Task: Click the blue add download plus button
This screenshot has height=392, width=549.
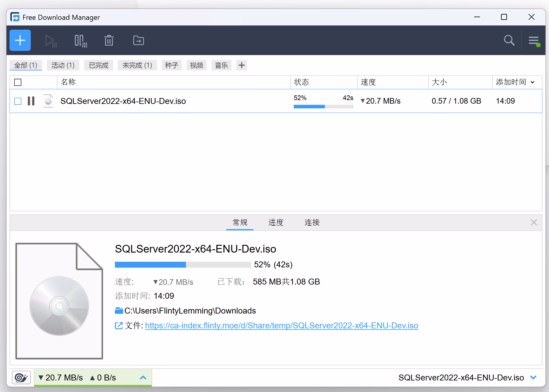Action: pyautogui.click(x=20, y=40)
